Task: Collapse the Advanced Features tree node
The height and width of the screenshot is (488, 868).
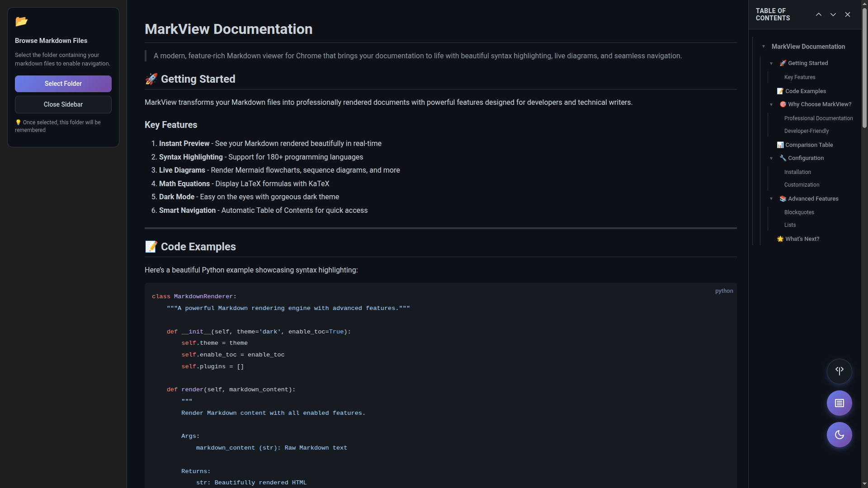Action: (x=771, y=198)
